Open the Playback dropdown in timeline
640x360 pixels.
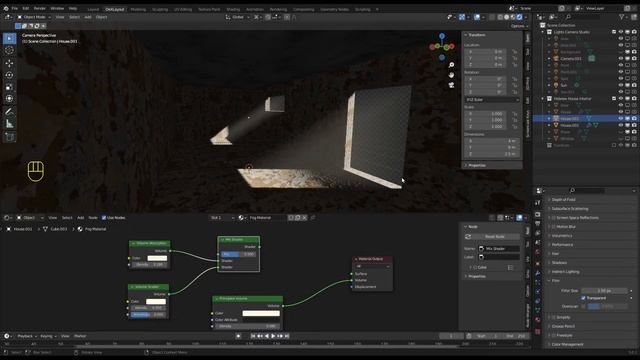27,336
